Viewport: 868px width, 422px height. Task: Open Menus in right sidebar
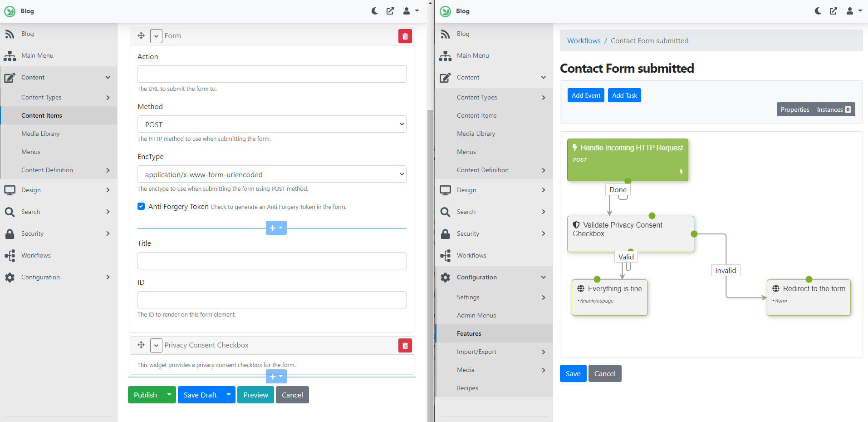[x=494, y=152]
